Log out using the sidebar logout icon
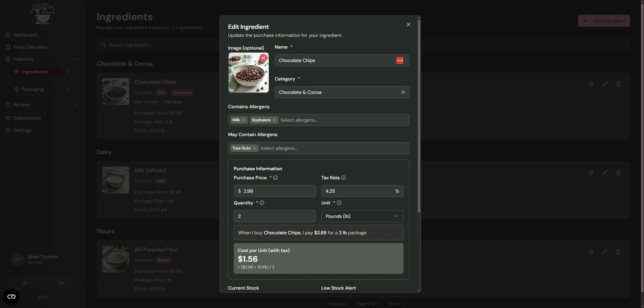The height and width of the screenshot is (308, 644). point(61,283)
